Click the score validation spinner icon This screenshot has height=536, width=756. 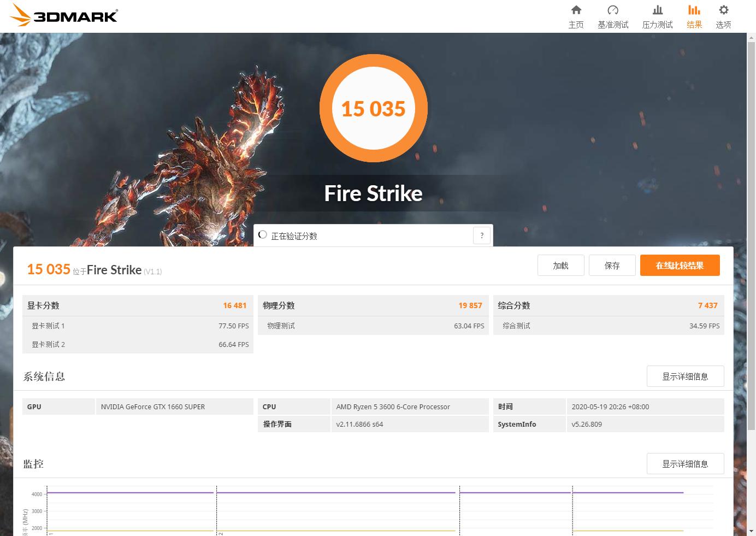[262, 234]
